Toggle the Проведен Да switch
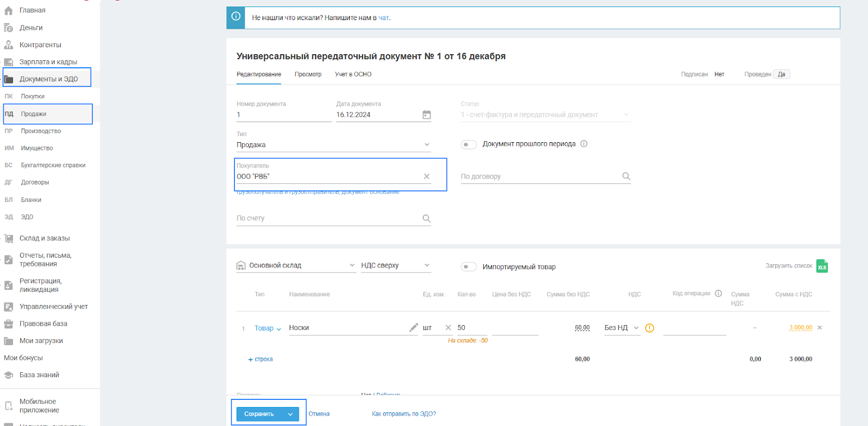The width and height of the screenshot is (868, 426). pyautogui.click(x=781, y=74)
